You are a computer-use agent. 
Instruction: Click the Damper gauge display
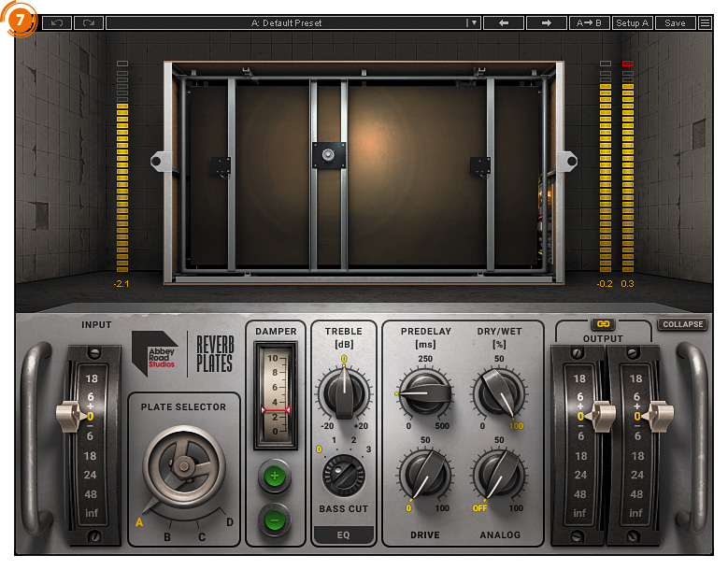[x=276, y=396]
